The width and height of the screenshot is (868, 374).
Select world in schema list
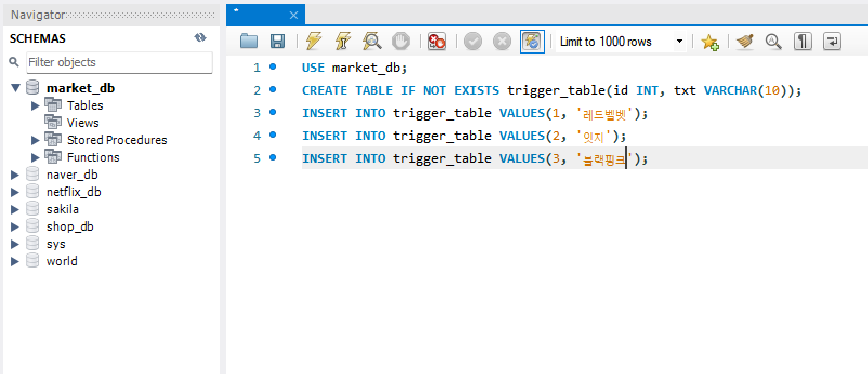pos(62,261)
